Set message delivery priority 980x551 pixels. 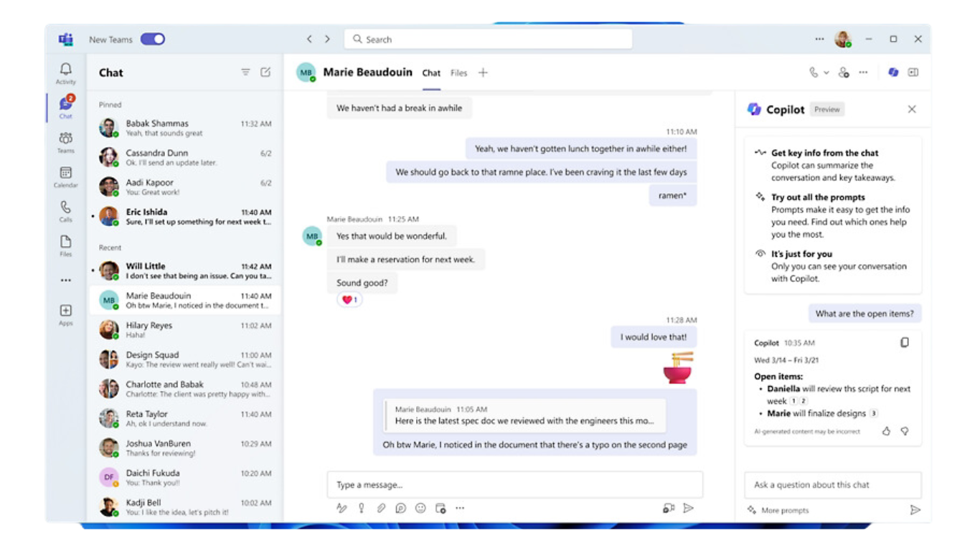click(x=362, y=508)
